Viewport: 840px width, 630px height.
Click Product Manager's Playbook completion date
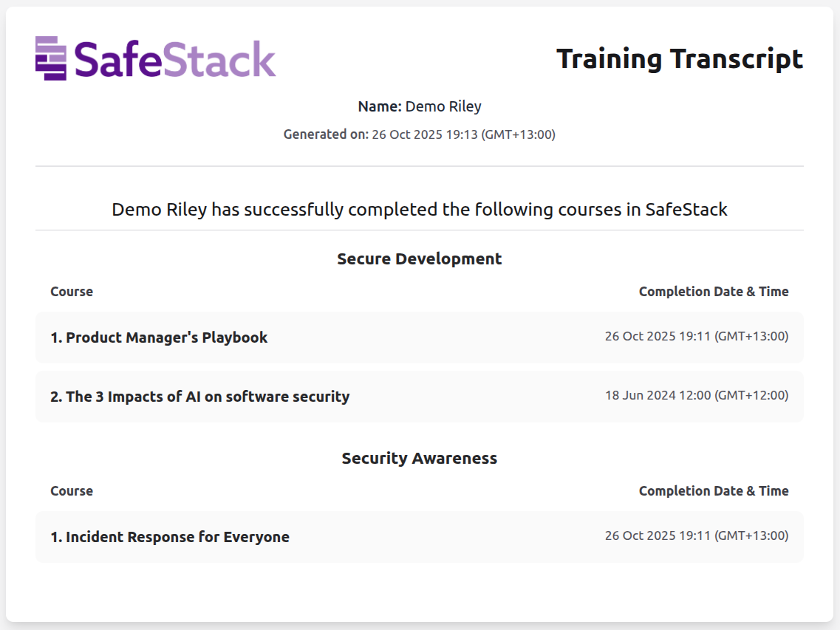[x=696, y=337]
